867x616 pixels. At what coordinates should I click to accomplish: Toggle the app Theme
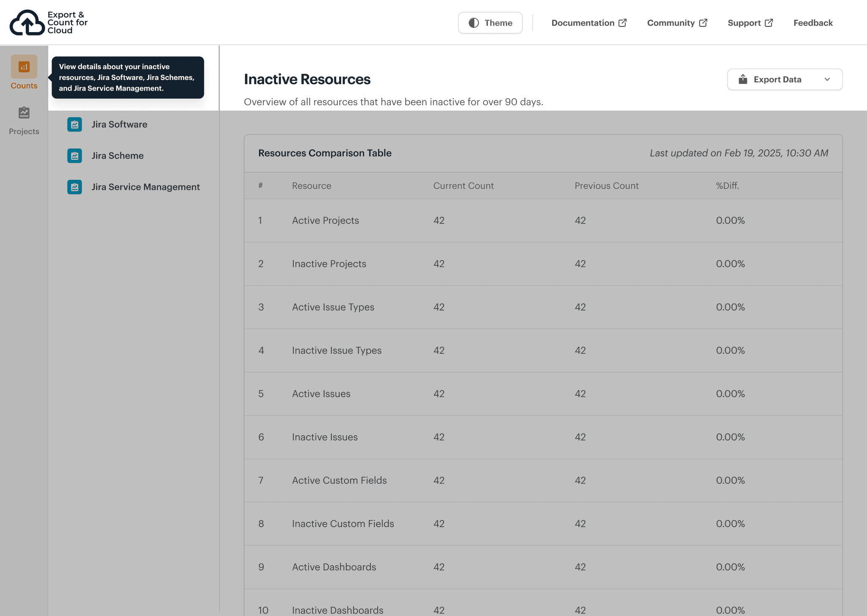coord(490,23)
